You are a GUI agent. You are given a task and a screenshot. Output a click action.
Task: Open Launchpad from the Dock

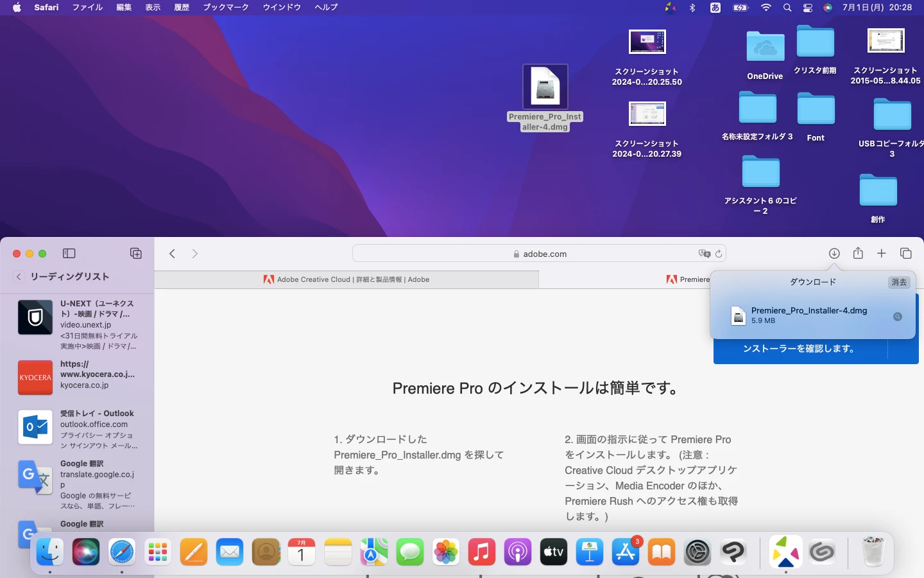[158, 552]
